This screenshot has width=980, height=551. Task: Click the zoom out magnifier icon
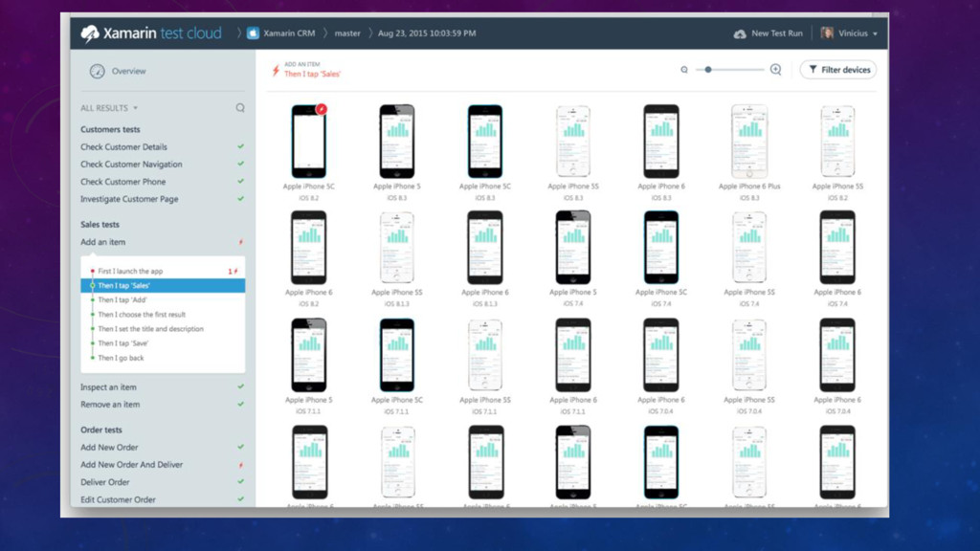(684, 70)
